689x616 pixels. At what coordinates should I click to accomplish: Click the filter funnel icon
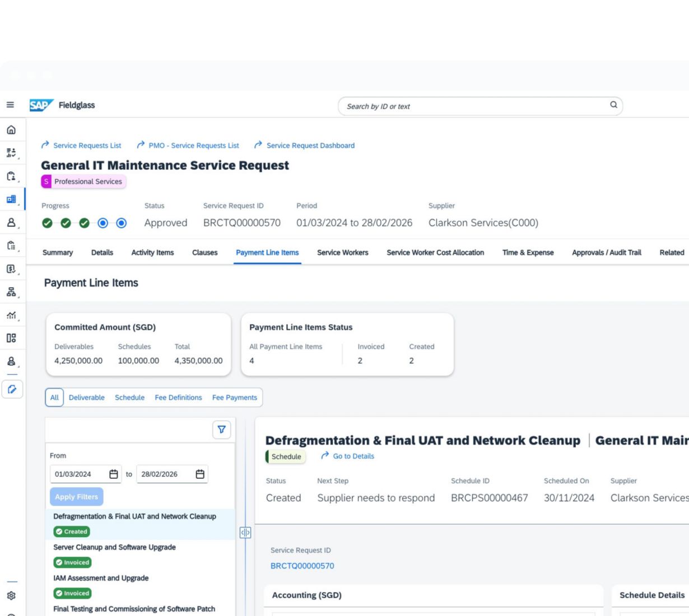pyautogui.click(x=222, y=430)
